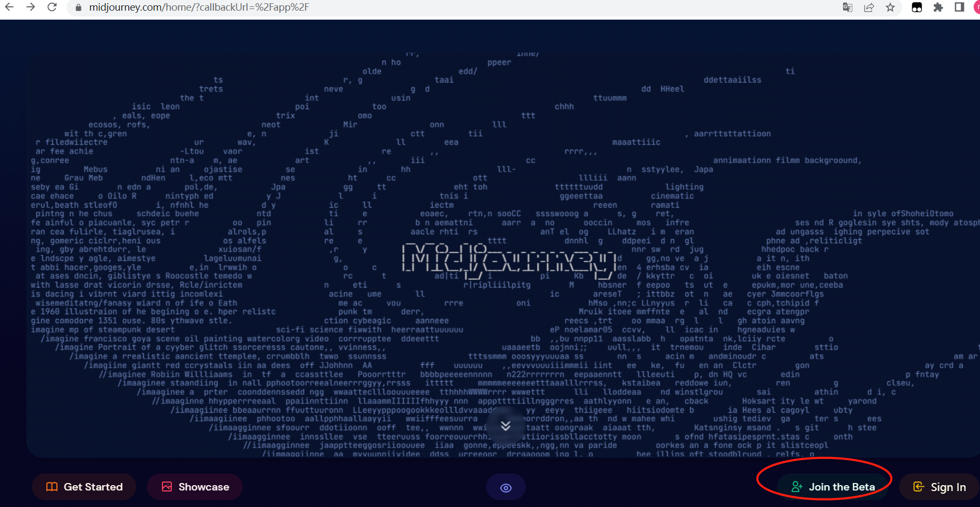Open Get Started guide

click(84, 487)
